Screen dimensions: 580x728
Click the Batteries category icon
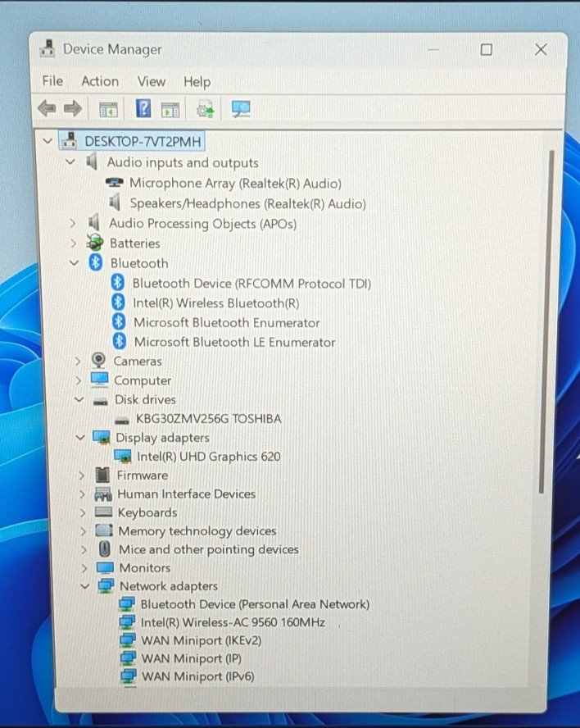point(95,243)
